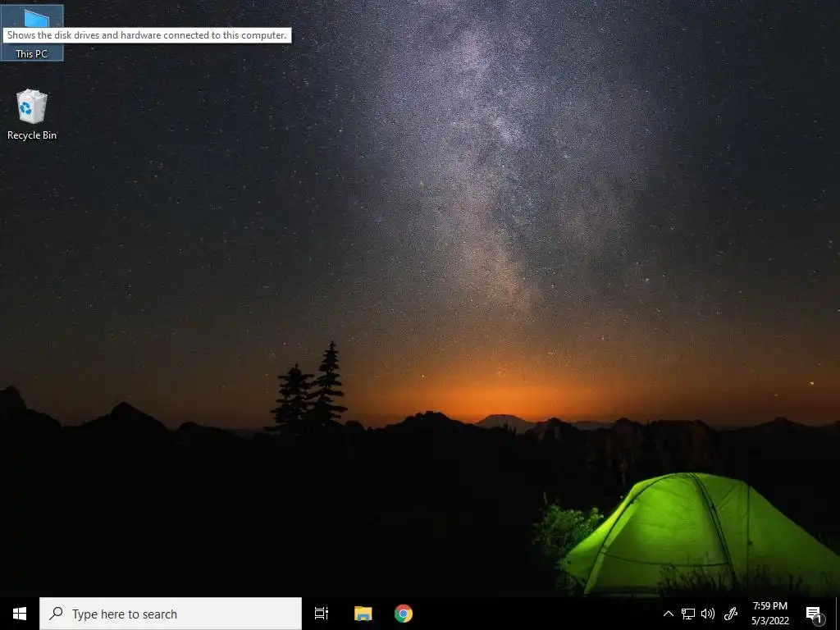Open the volume speaker control
Screen dimensions: 840x630
tap(708, 614)
